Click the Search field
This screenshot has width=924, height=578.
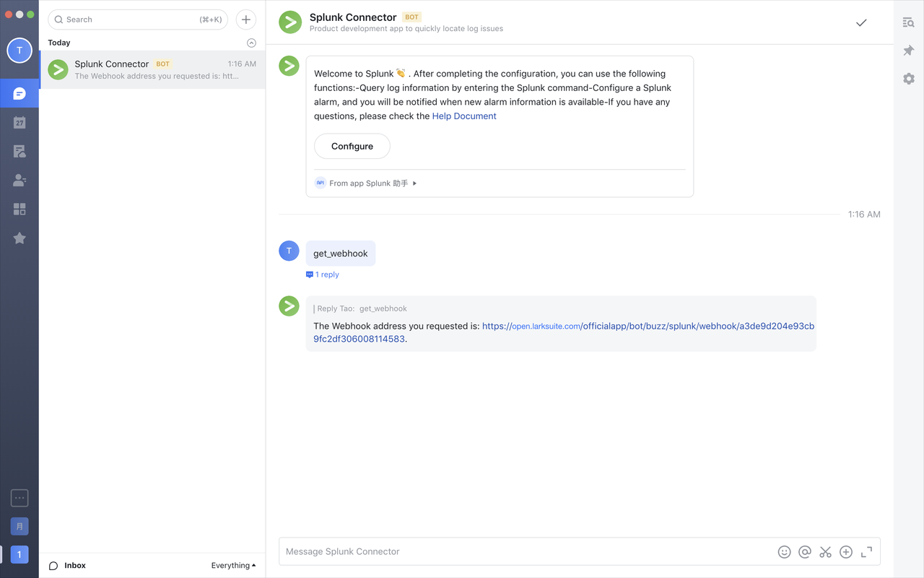pos(138,20)
